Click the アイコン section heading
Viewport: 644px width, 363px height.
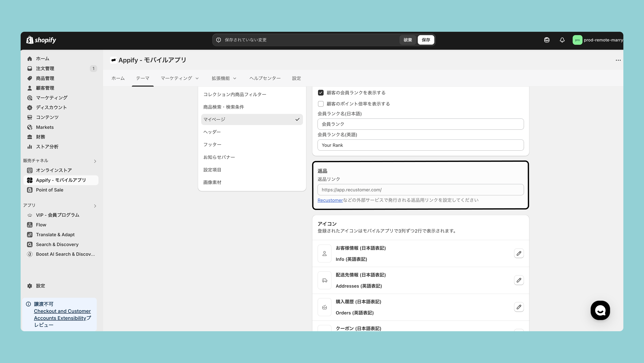coord(327,224)
